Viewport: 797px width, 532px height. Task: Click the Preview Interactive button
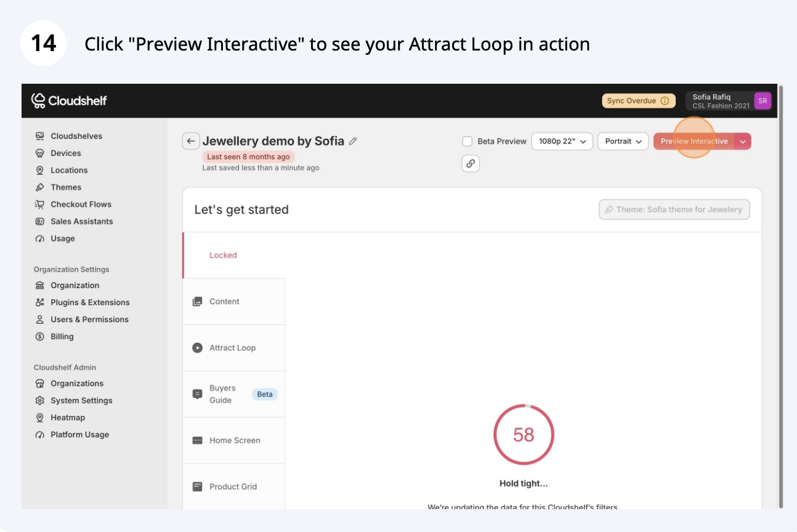tap(694, 141)
